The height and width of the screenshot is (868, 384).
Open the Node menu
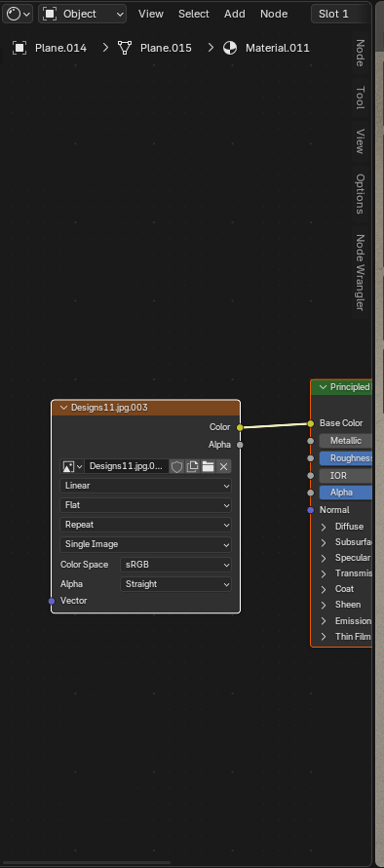pos(274,14)
